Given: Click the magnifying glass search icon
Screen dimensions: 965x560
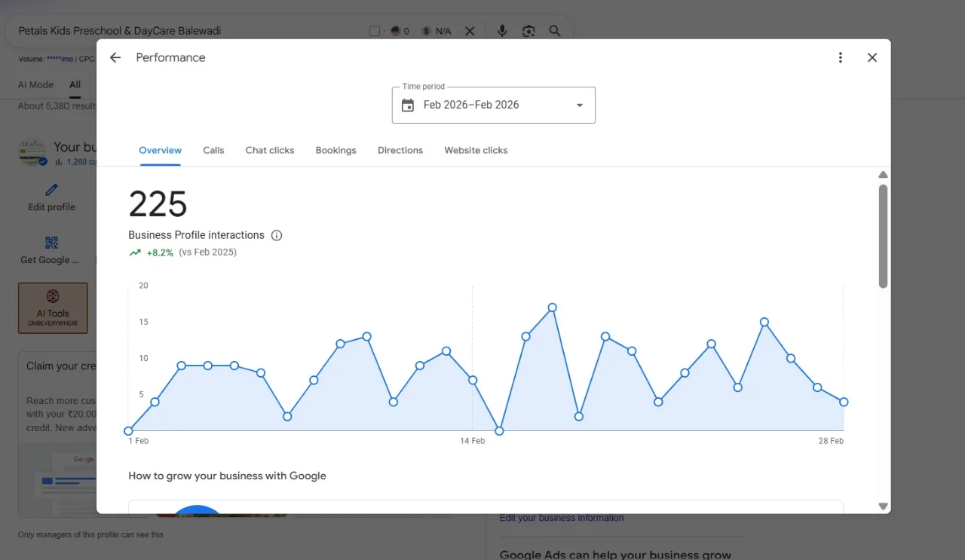Looking at the screenshot, I should (555, 31).
